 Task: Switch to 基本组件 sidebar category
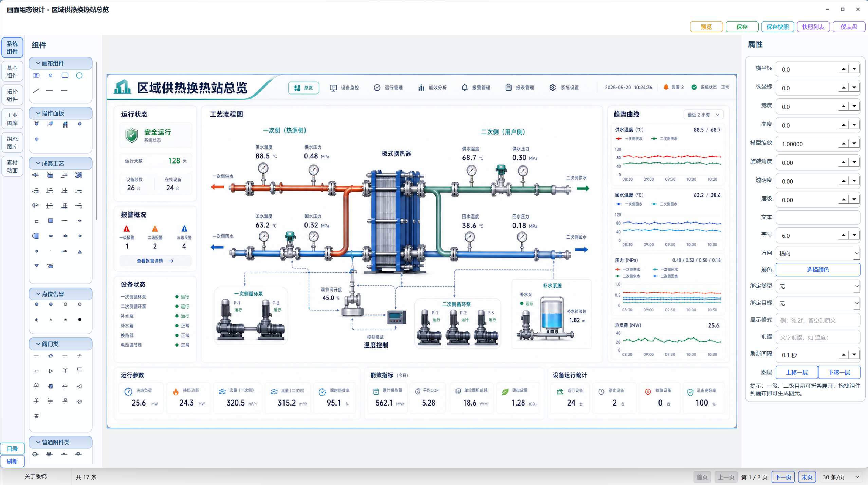[12, 71]
